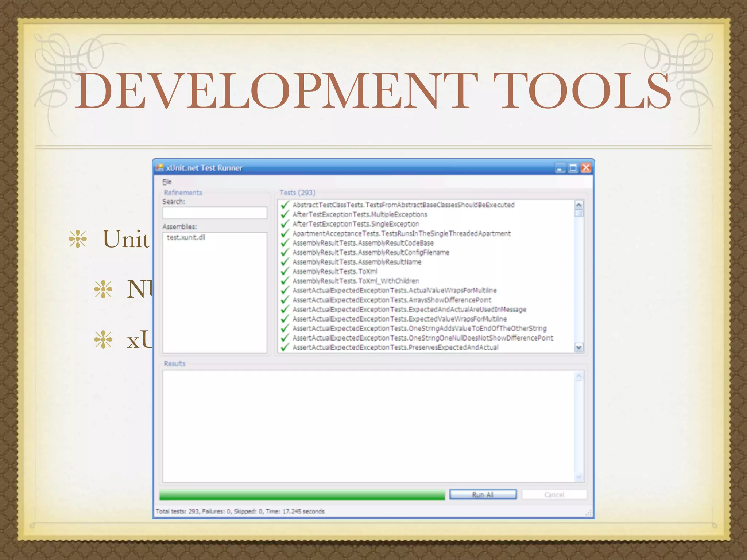Select AssemblyResultTests.AssemblyResultCodeBase test
This screenshot has width=747, height=560.
pyautogui.click(x=363, y=243)
